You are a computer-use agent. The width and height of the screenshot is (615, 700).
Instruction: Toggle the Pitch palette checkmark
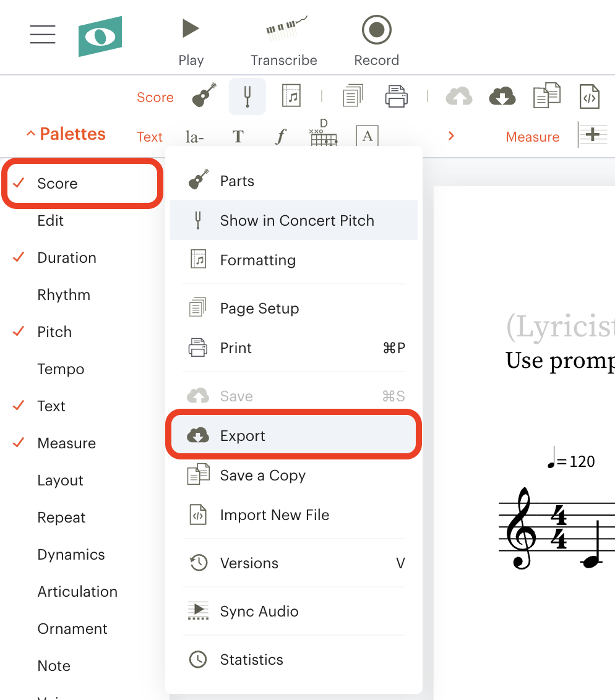point(54,332)
